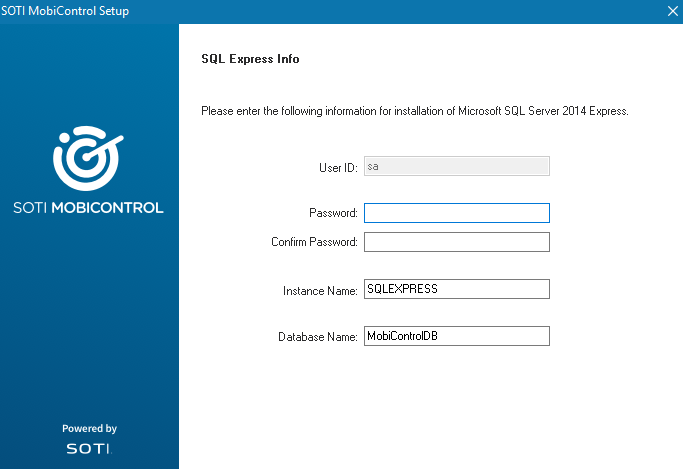Click the SOTI MobiControl target logo icon
683x469 pixels.
coord(87,158)
